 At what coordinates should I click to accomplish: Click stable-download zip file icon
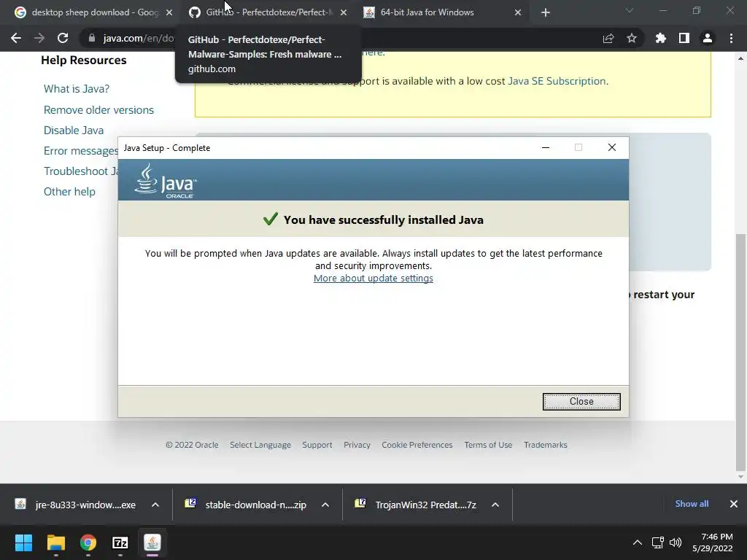click(190, 503)
